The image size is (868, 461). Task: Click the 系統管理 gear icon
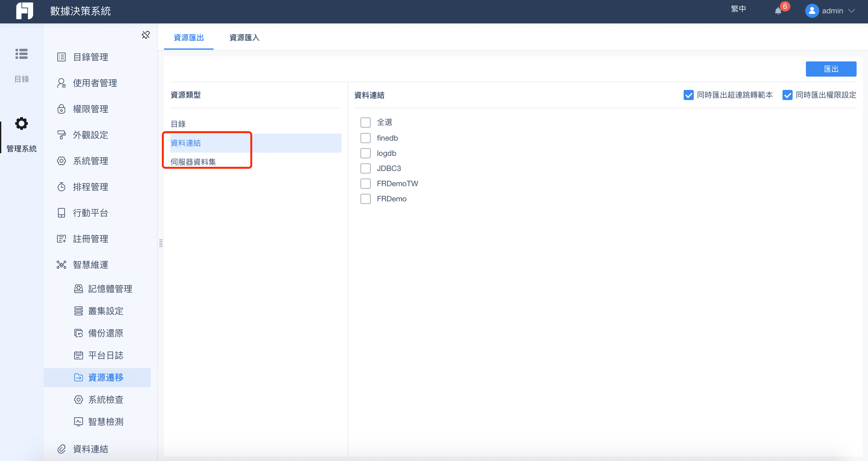click(x=61, y=161)
